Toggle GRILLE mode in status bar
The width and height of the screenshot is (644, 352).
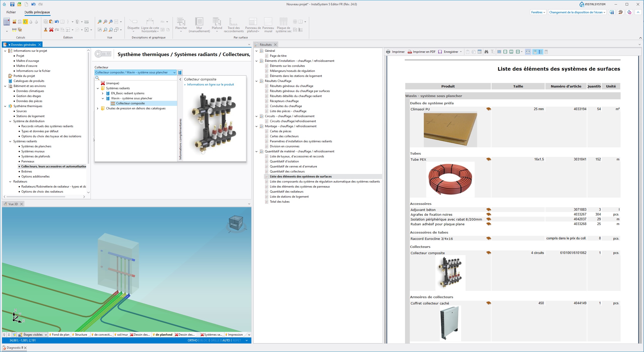215,340
